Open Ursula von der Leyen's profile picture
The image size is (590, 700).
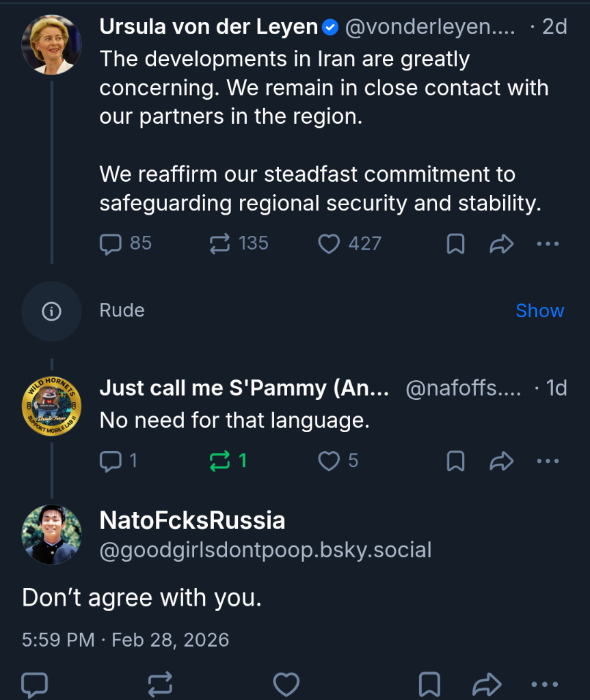[x=51, y=44]
